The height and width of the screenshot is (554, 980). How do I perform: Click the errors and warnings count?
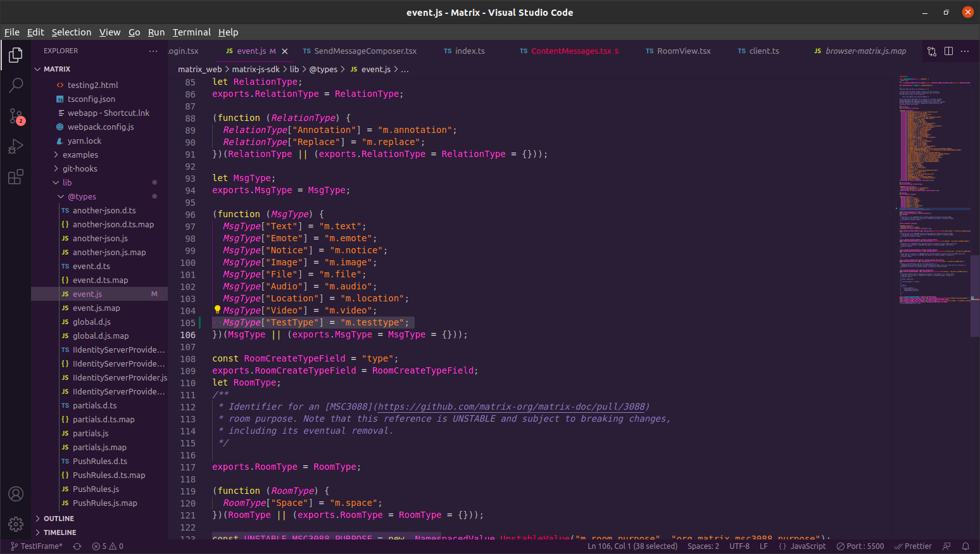click(x=108, y=546)
